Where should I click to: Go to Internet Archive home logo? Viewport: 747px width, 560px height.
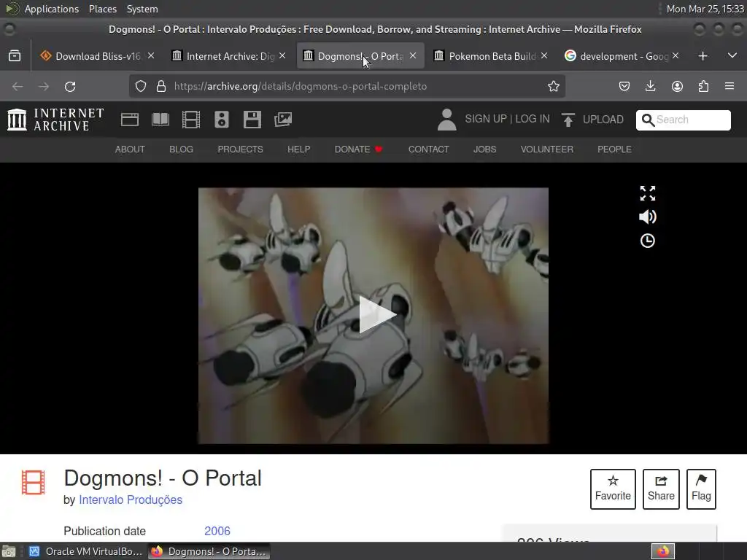pos(55,119)
